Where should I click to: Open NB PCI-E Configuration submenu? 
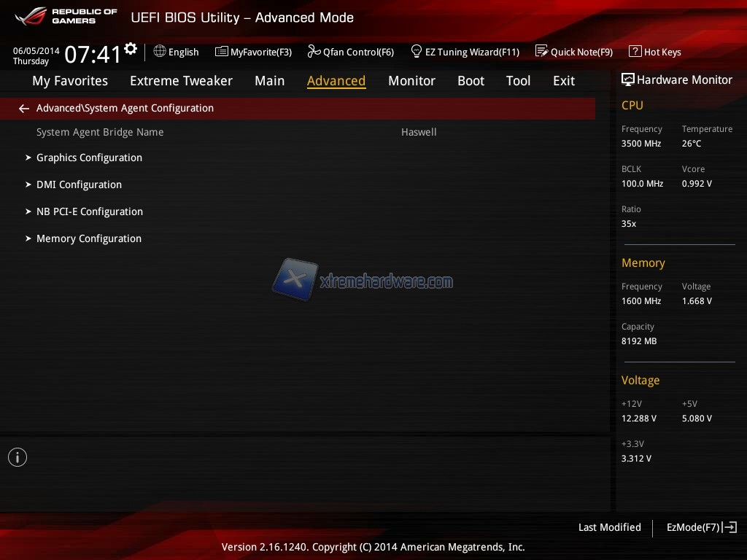click(x=89, y=211)
